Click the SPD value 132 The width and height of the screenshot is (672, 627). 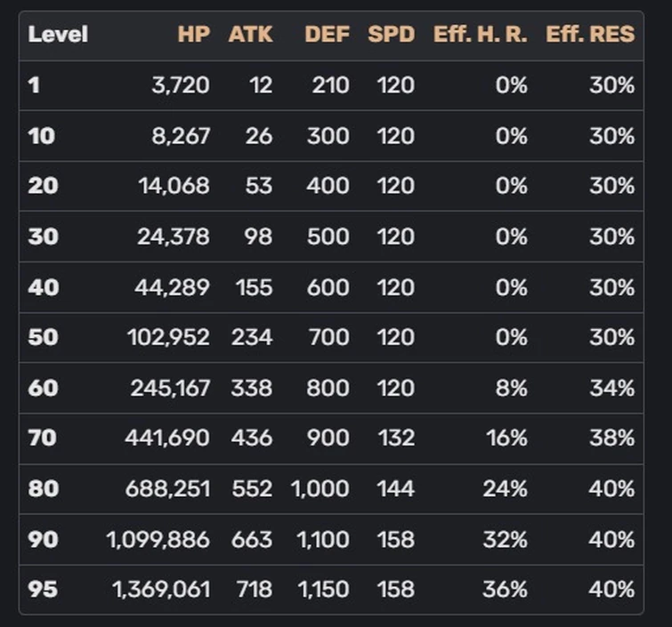tap(396, 438)
